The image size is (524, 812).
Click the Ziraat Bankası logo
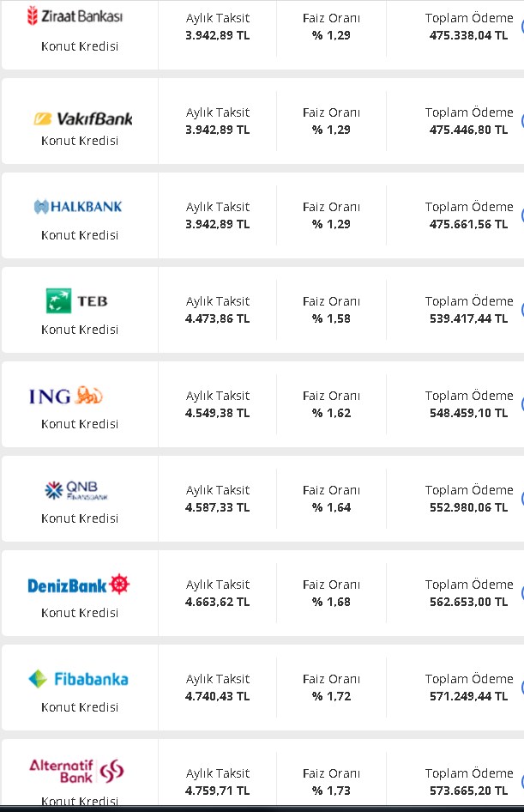75,16
